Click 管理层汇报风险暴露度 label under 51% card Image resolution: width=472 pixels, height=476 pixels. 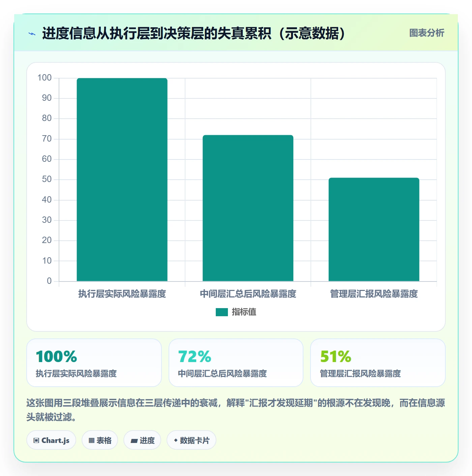click(x=360, y=374)
